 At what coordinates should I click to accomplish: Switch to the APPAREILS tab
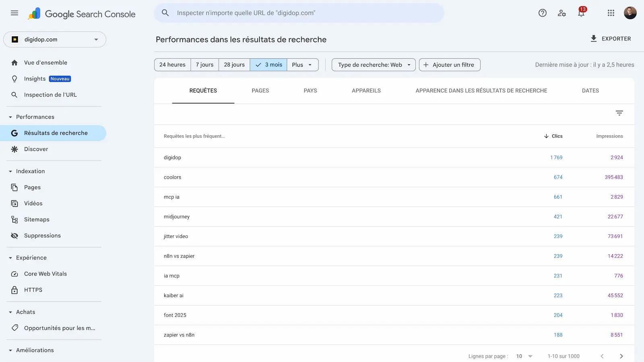[x=366, y=91]
